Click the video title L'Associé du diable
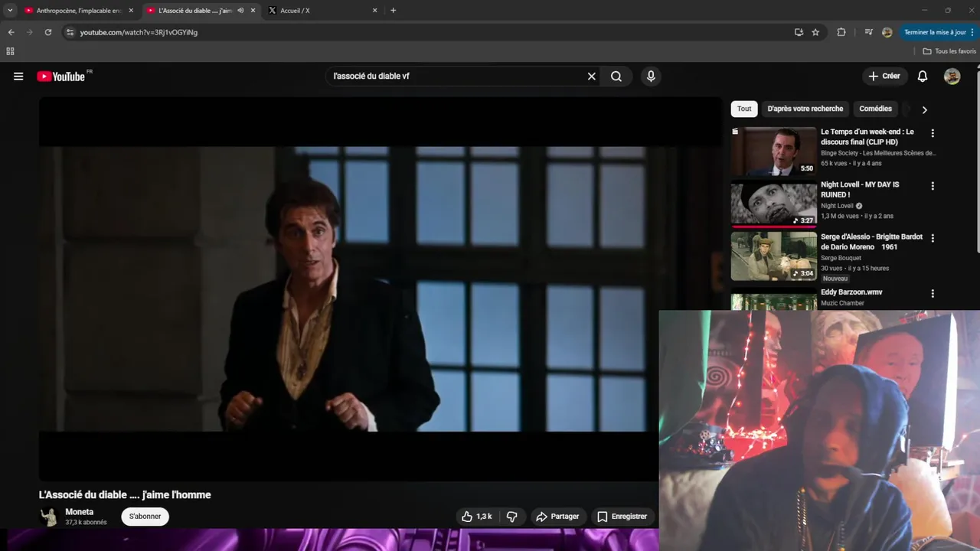Viewport: 980px width, 551px height. (125, 495)
